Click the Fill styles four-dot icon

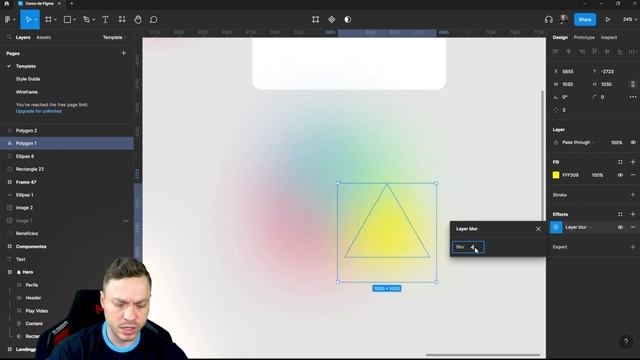[620, 162]
